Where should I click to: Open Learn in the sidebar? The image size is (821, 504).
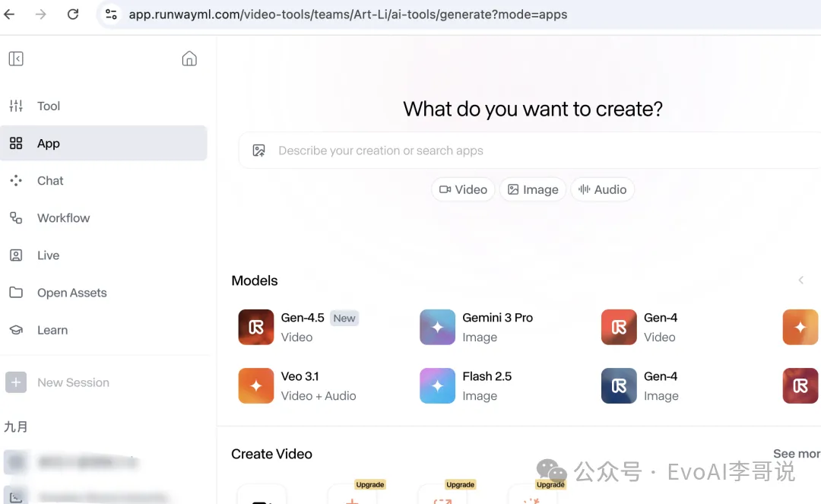coord(103,330)
